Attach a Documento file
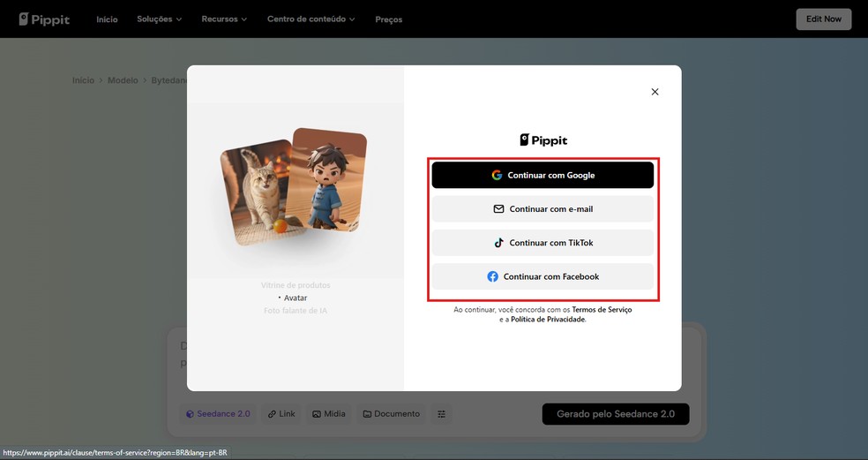 tap(391, 413)
